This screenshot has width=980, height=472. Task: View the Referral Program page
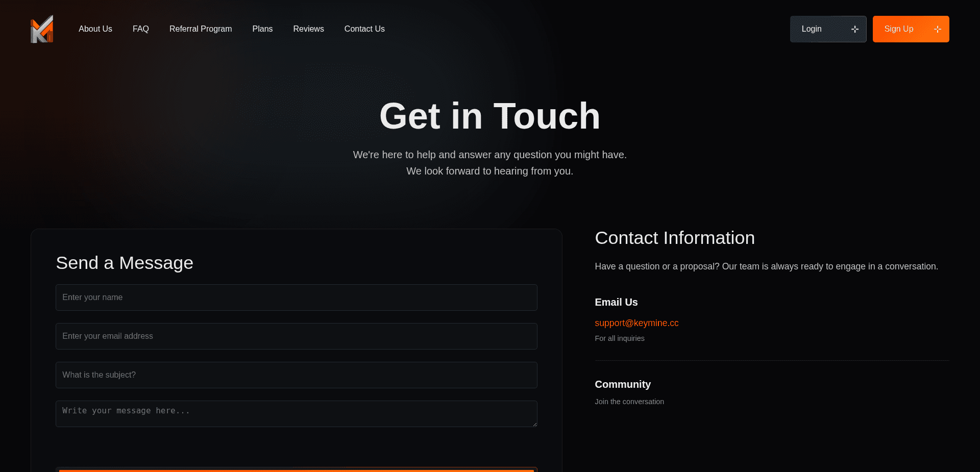[201, 29]
